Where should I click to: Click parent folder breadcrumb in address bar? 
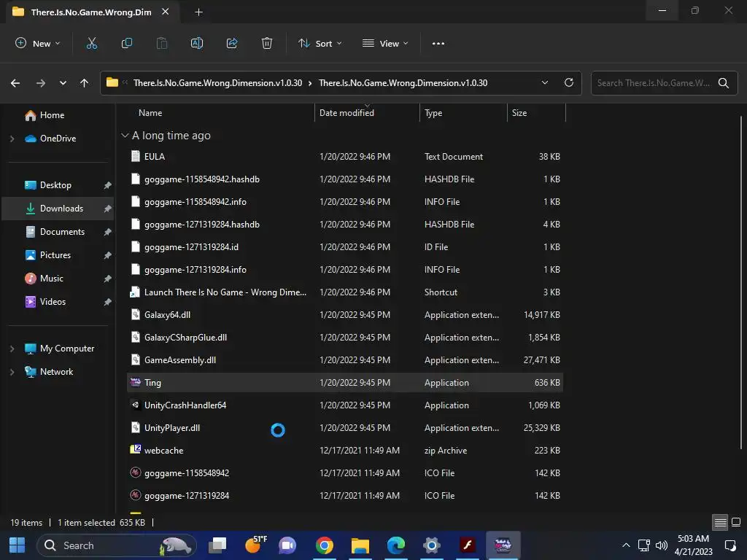pos(217,83)
